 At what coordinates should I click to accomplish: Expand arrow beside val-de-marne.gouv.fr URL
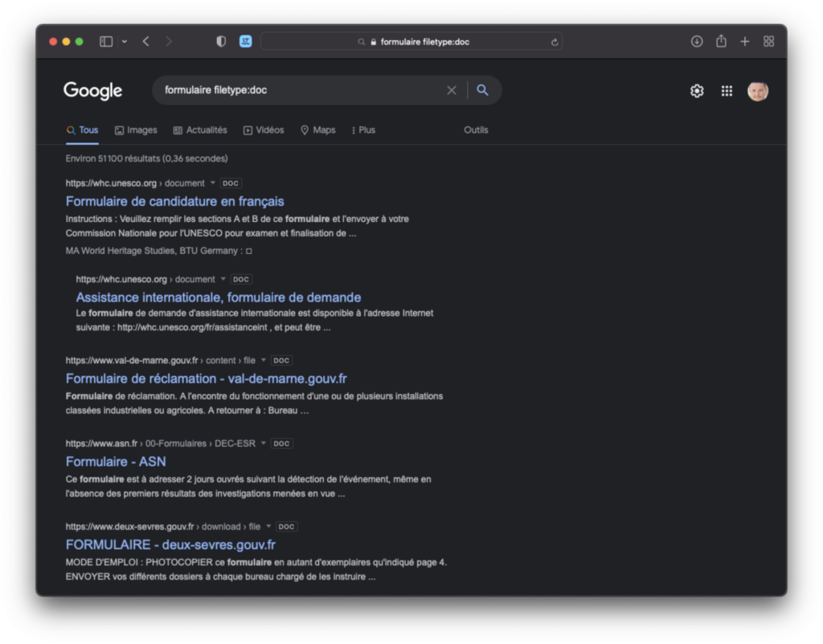click(x=264, y=360)
